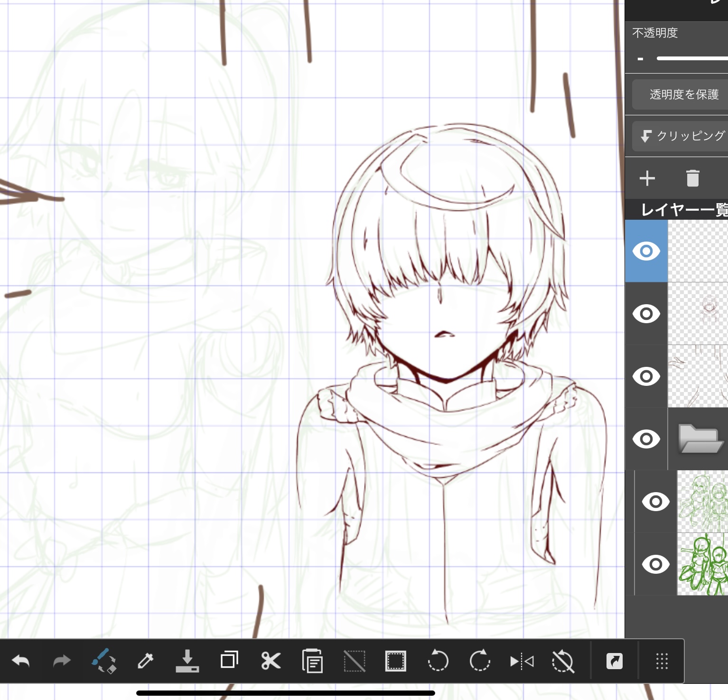Click the redo arrow in bottom toolbar
Viewport: 728px width, 700px height.
point(62,661)
